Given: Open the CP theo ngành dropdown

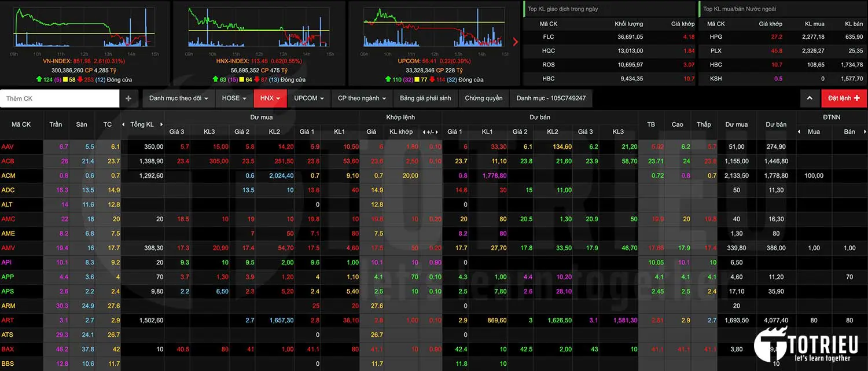Looking at the screenshot, I should 362,98.
